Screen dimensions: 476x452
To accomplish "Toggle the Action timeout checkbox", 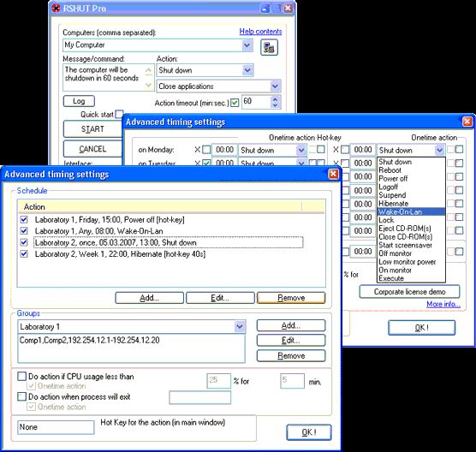I will pos(235,103).
